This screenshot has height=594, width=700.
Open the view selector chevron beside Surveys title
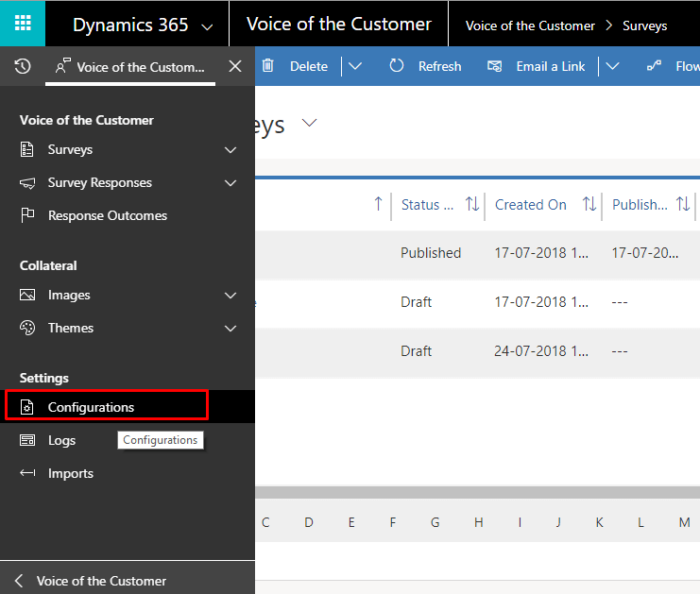pyautogui.click(x=309, y=123)
